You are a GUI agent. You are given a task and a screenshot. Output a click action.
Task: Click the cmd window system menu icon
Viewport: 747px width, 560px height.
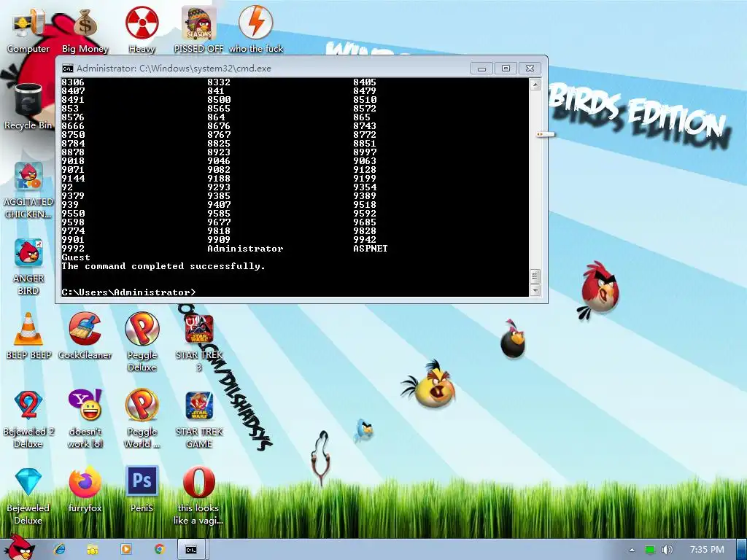68,68
